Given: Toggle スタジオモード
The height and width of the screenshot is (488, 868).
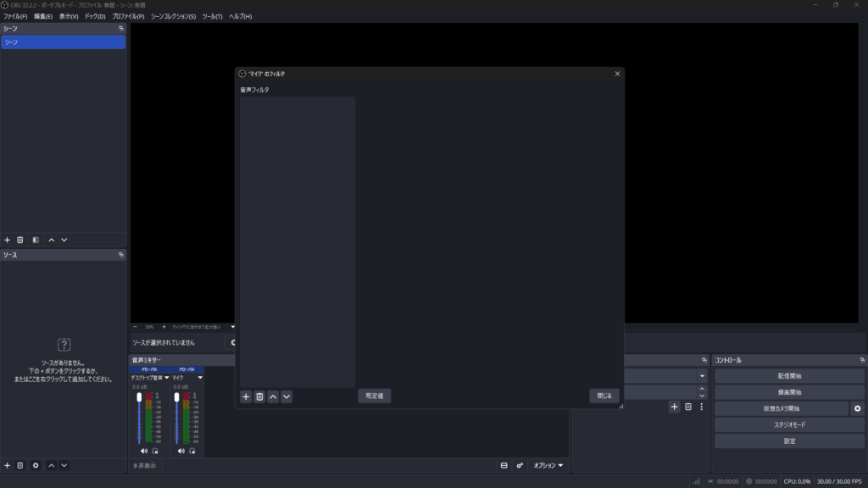Looking at the screenshot, I should pos(789,425).
